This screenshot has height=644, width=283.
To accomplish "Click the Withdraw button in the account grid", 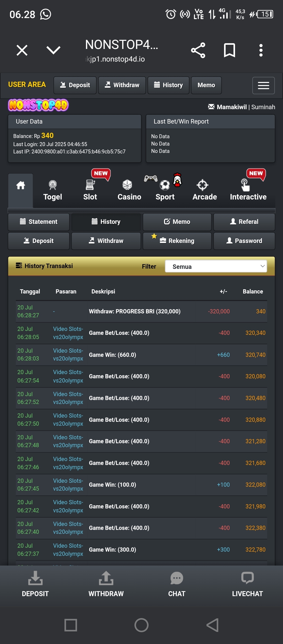I will (106, 241).
